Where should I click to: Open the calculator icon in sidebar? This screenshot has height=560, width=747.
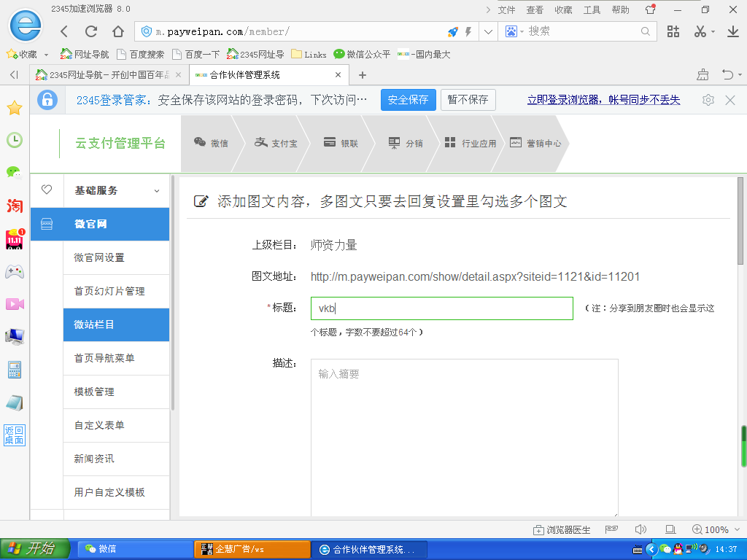(15, 370)
